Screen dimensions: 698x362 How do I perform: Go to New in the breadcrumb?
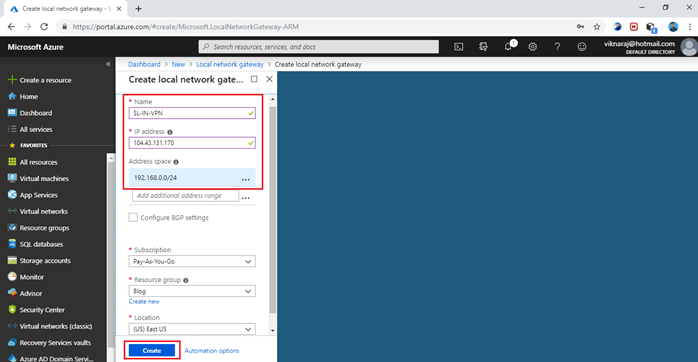(x=178, y=64)
